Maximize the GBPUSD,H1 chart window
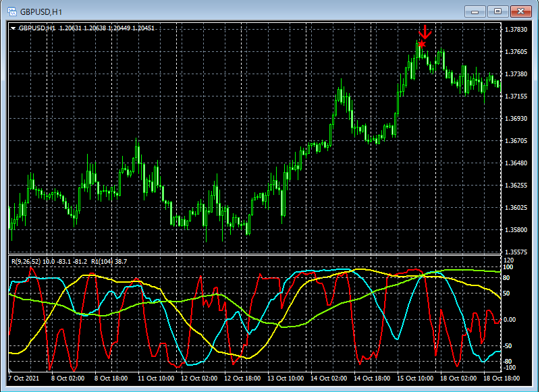Viewport: 540px width, 392px height. click(497, 11)
